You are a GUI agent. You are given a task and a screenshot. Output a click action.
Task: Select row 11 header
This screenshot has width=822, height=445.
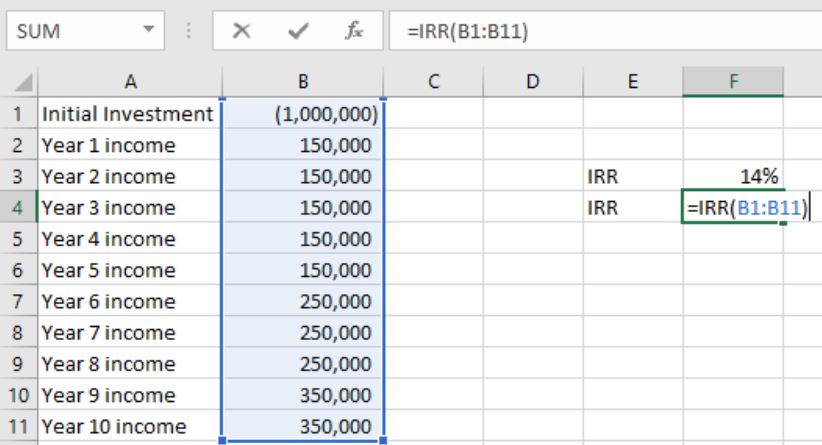click(18, 426)
